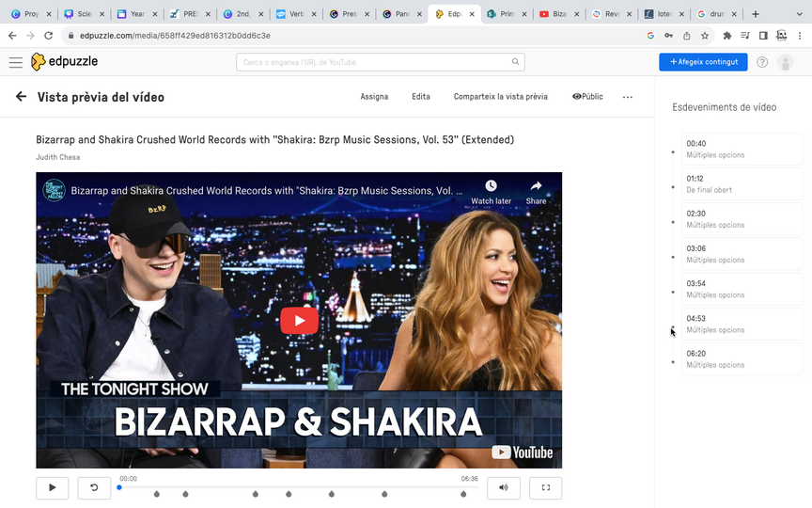
Task: Open the help question mark icon
Action: point(762,62)
